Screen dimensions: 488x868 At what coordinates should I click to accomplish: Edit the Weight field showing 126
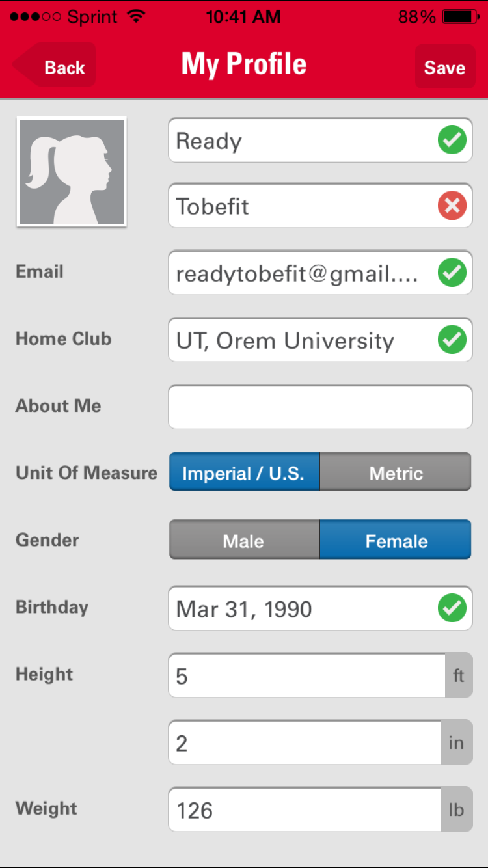click(x=304, y=810)
